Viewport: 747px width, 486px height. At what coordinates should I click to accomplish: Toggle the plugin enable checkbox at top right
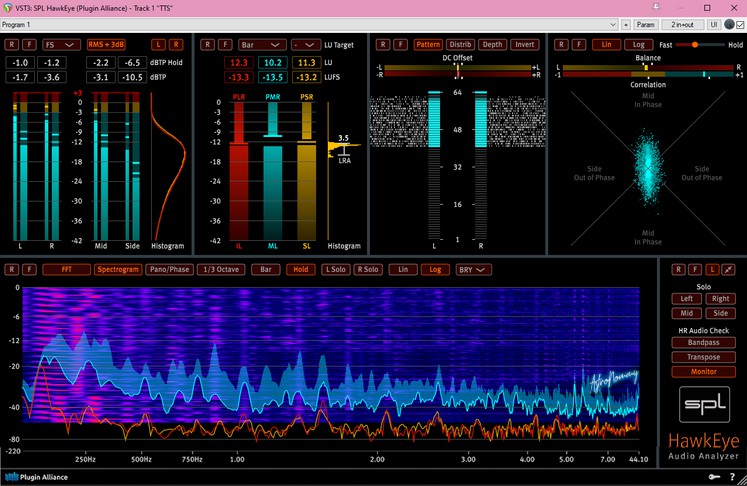pos(740,25)
